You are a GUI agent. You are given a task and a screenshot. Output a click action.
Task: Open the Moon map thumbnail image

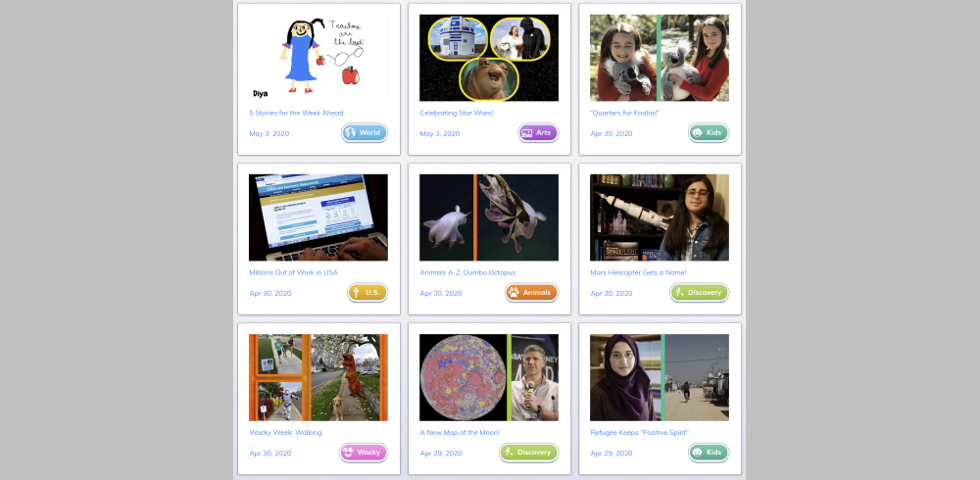pos(489,377)
